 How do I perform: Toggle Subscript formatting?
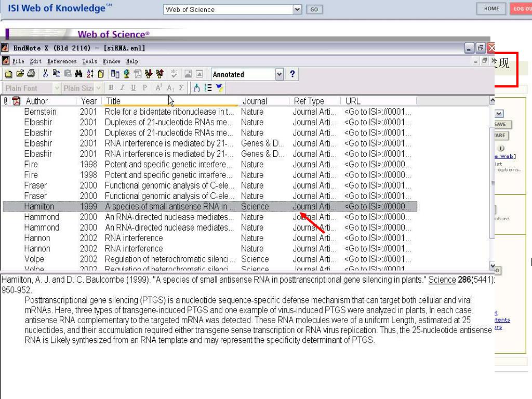(x=170, y=88)
